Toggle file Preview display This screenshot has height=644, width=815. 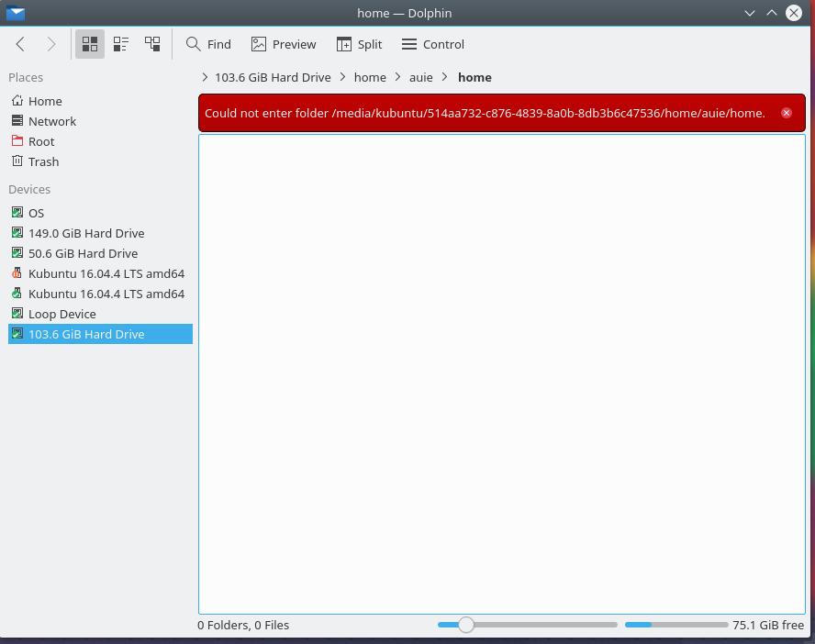click(284, 44)
